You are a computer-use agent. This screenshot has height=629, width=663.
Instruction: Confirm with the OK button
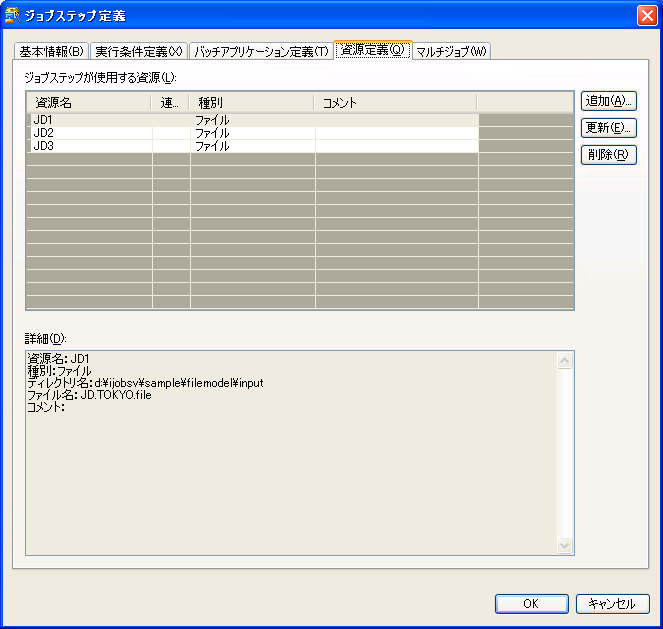click(x=531, y=604)
